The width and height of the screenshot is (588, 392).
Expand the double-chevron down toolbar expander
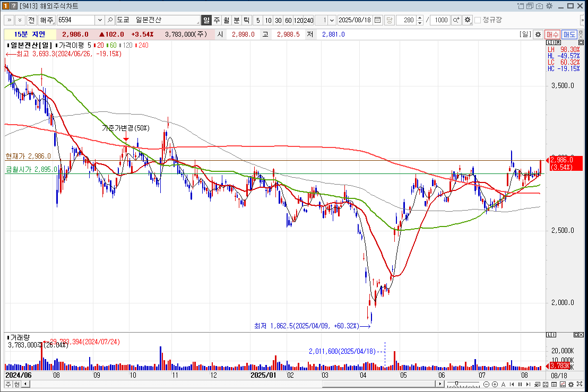coord(20,20)
